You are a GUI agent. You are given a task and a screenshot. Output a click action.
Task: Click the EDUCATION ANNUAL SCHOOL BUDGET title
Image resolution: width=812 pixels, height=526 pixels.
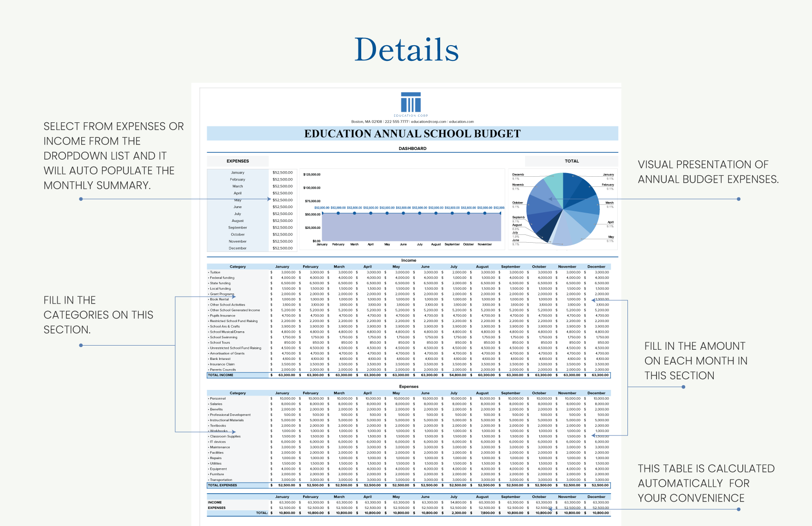click(412, 134)
